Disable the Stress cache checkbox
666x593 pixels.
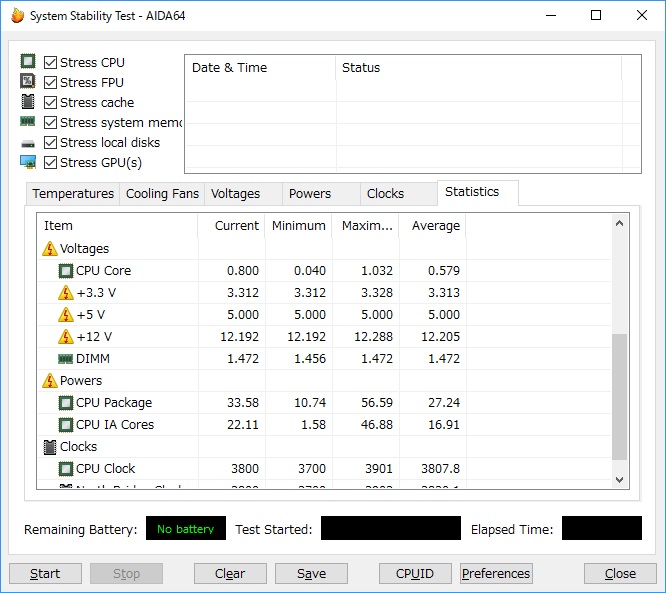click(50, 102)
